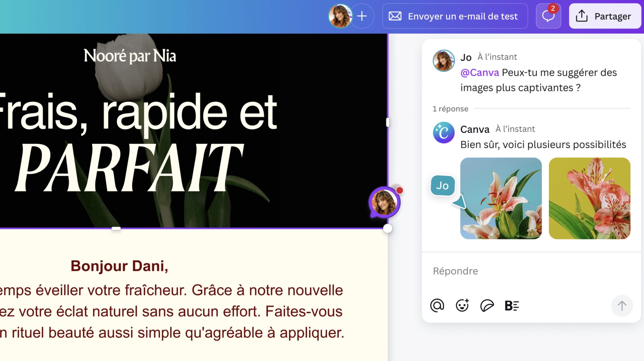Add a collaborator with the plus icon
Viewport: 644px width, 361px height.
(x=362, y=16)
